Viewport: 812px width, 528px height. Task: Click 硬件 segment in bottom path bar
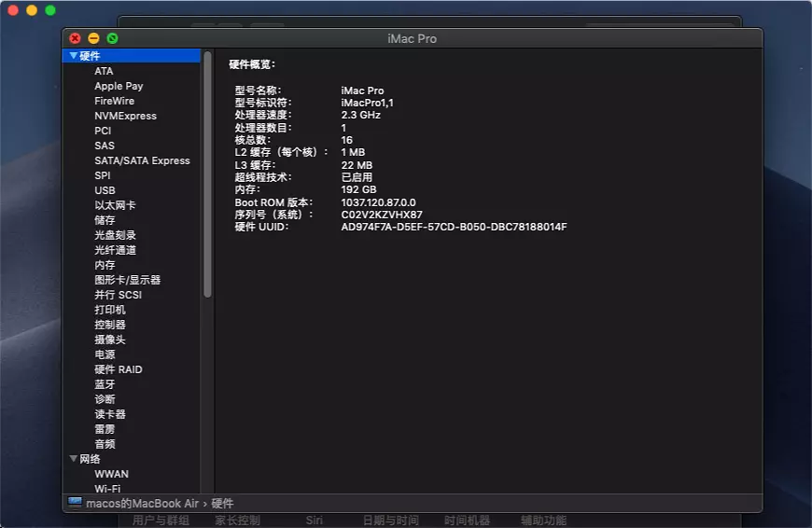(223, 503)
